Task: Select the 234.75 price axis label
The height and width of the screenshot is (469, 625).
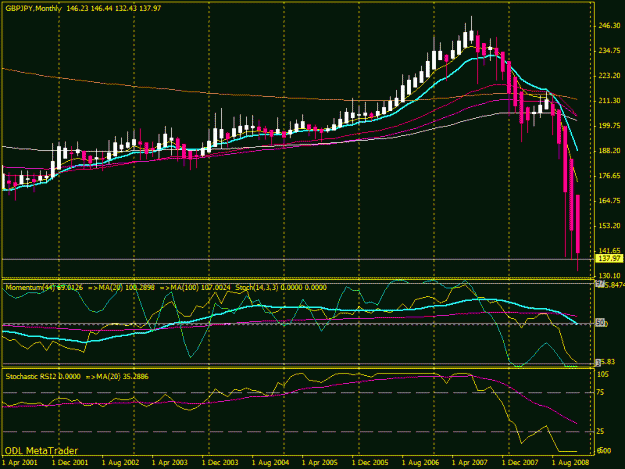Action: pyautogui.click(x=609, y=51)
